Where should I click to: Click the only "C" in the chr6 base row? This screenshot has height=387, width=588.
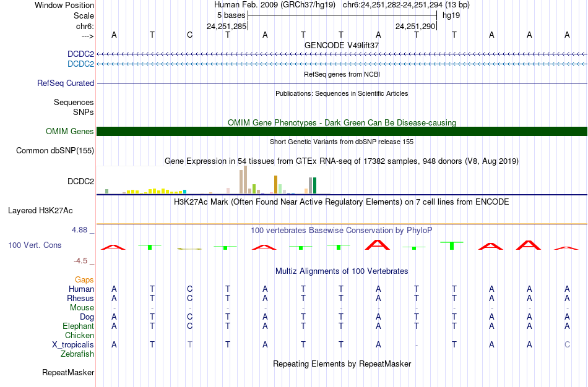pyautogui.click(x=190, y=35)
